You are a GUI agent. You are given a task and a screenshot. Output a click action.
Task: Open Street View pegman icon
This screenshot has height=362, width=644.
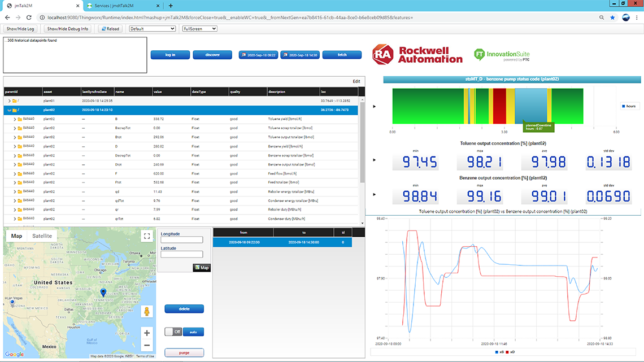point(147,312)
